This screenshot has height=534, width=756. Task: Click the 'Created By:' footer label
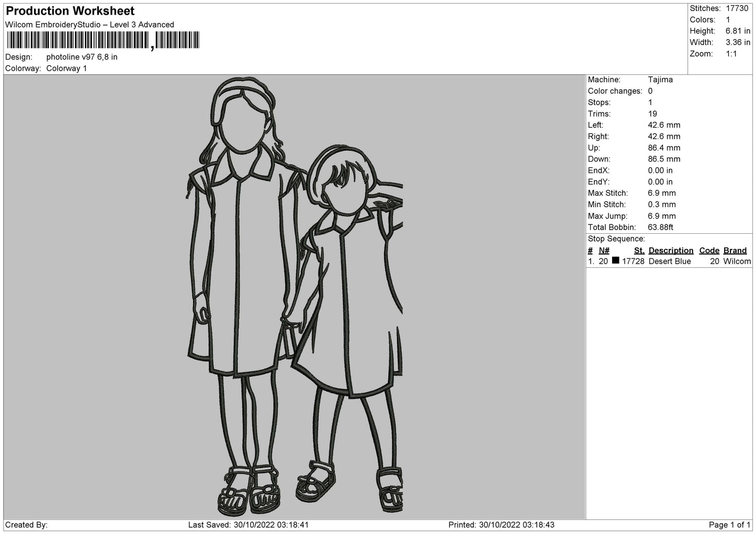click(26, 525)
